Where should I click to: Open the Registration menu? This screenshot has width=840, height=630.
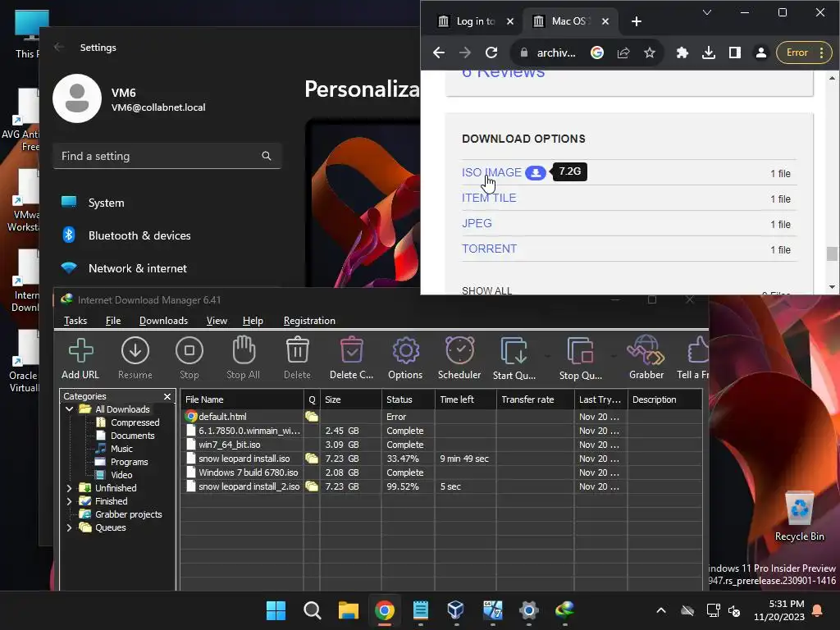click(309, 321)
